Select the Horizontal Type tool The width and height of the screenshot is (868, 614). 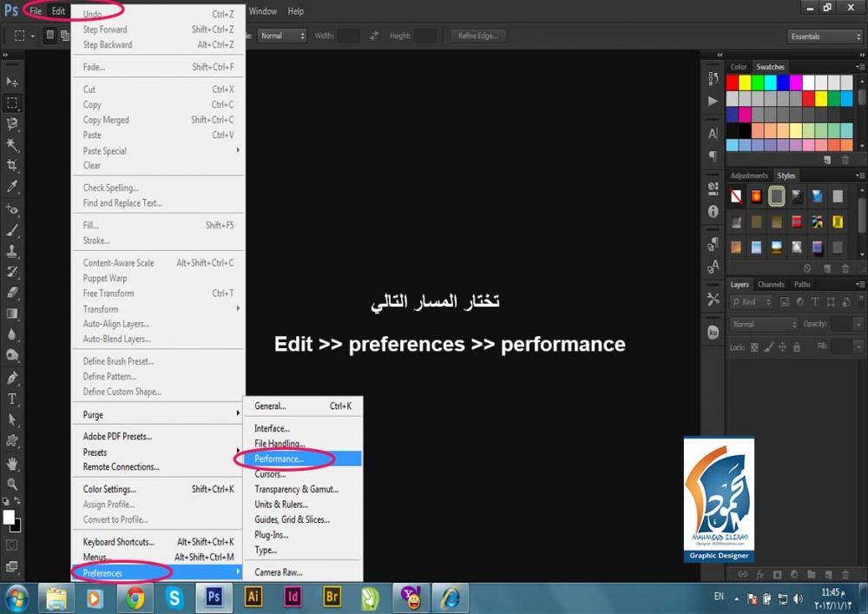pos(11,399)
